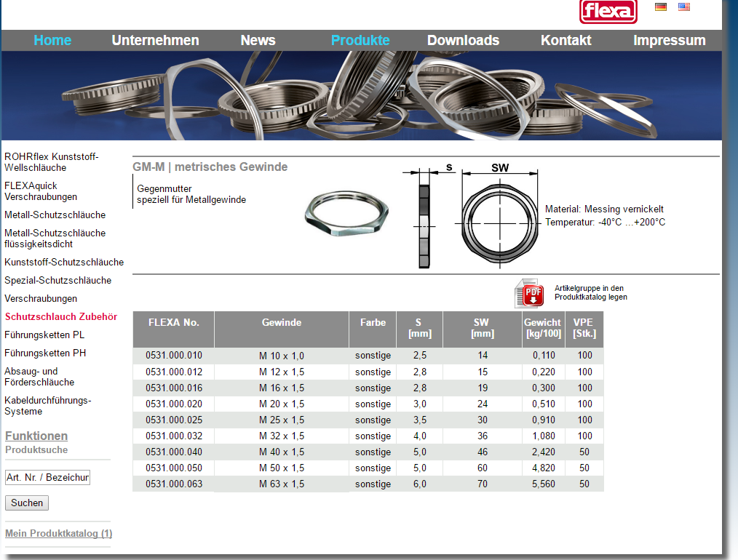Click the Art. Nr. / Bezeichnung search field
Screen dimensions: 738x560
tap(47, 478)
